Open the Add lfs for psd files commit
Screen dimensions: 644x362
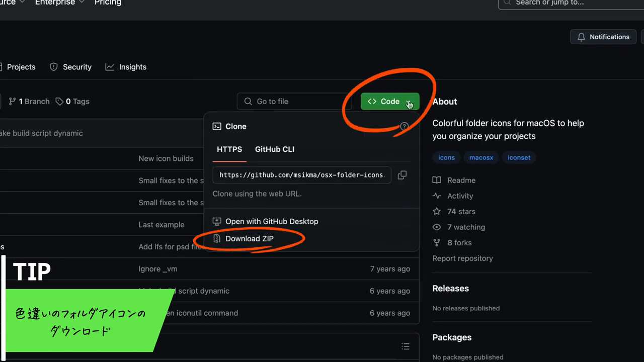point(171,247)
